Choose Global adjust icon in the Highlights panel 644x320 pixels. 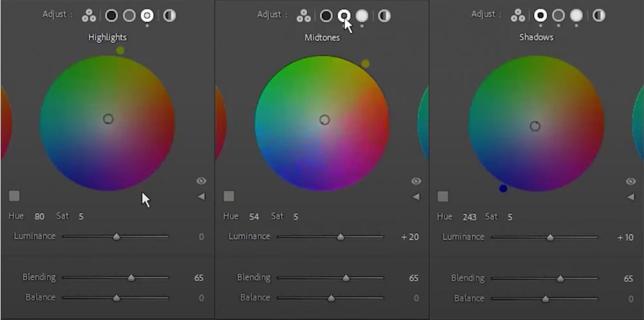tap(169, 15)
